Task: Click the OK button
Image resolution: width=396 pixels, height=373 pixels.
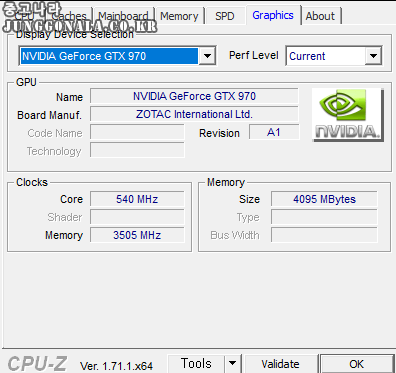Action: point(357,364)
